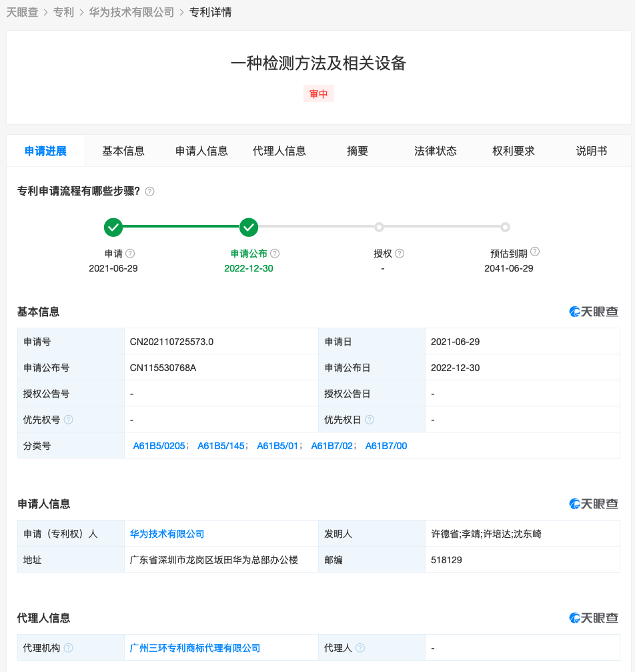Open the 说明书 tab
The image size is (635, 672).
pos(590,151)
